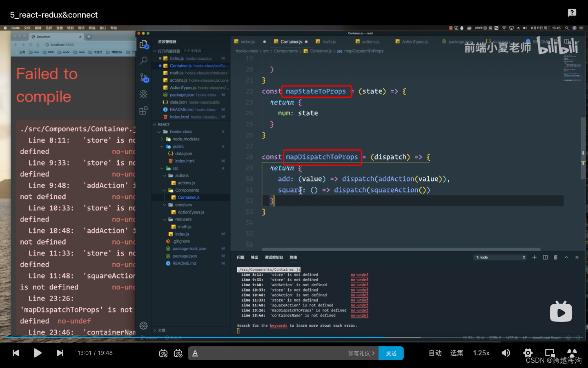Open math.js under reducers folder tree
This screenshot has height=368, width=588.
[x=185, y=227]
